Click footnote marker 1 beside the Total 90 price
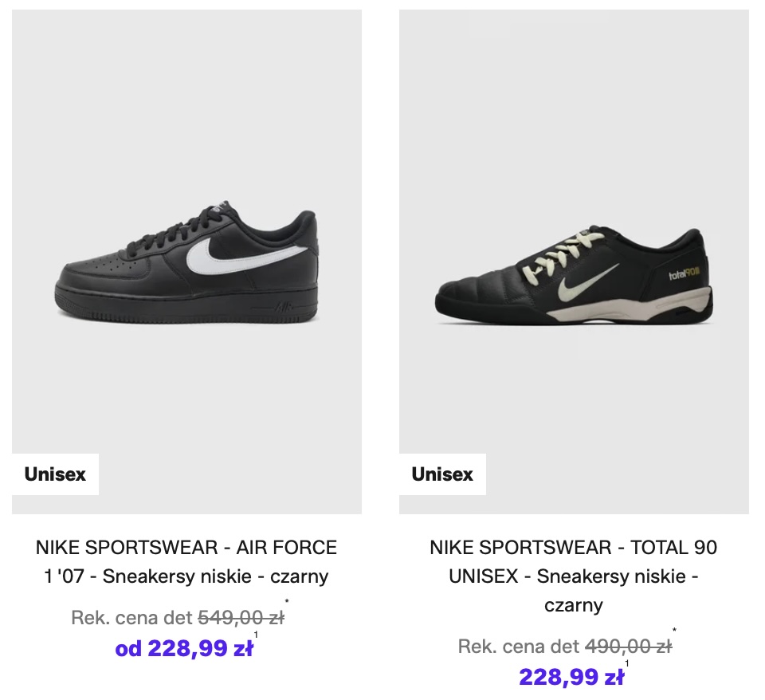The width and height of the screenshot is (765, 700). 627,663
